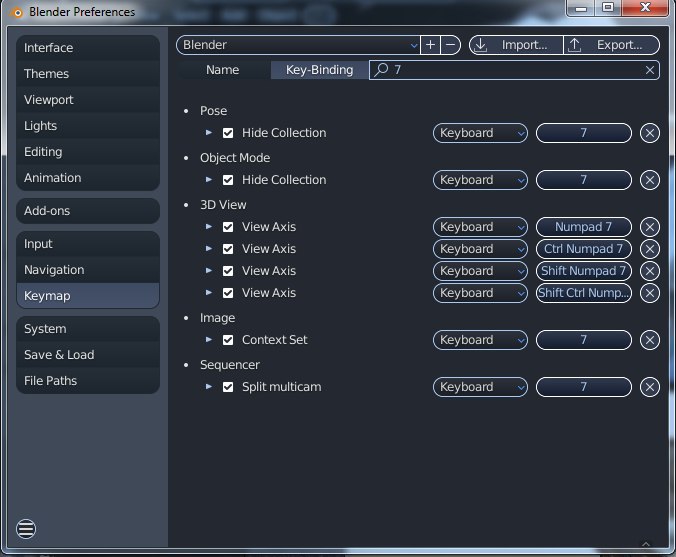Viewport: 676px width, 557px height.
Task: Click the 3D View category heading
Action: (x=223, y=205)
